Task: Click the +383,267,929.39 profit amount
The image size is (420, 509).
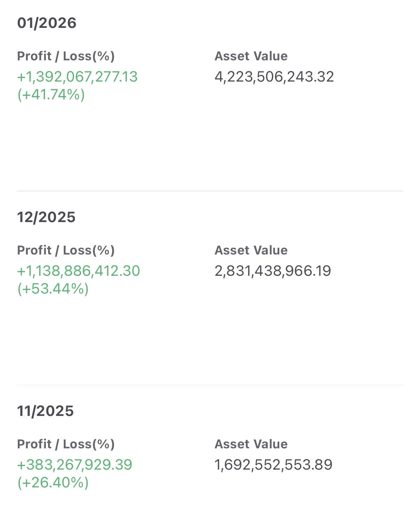Action: 75,465
